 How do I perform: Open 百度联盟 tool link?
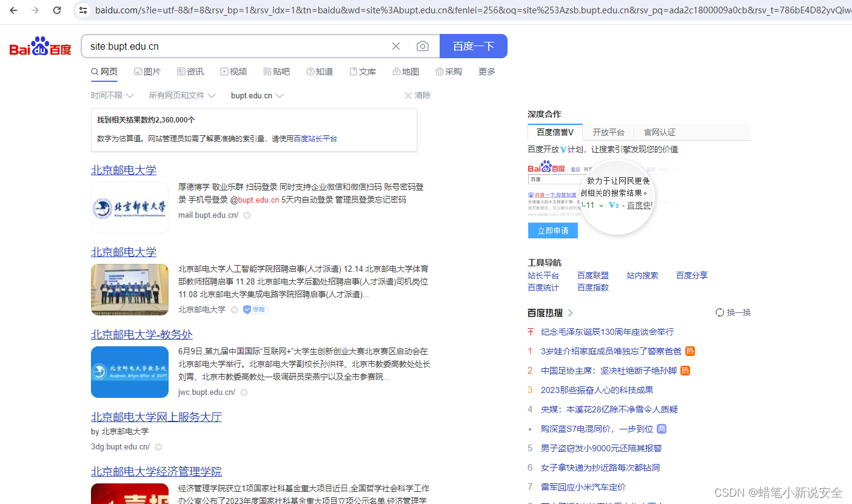[x=593, y=275]
